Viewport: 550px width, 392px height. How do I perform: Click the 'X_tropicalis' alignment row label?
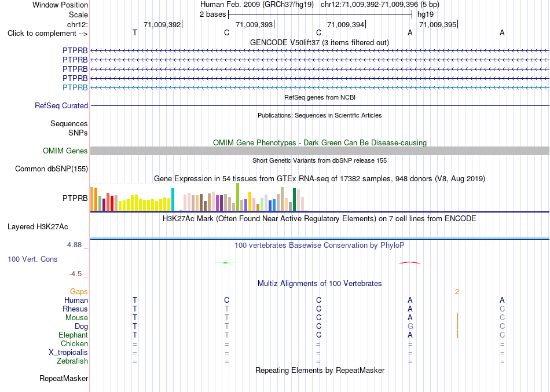68,353
